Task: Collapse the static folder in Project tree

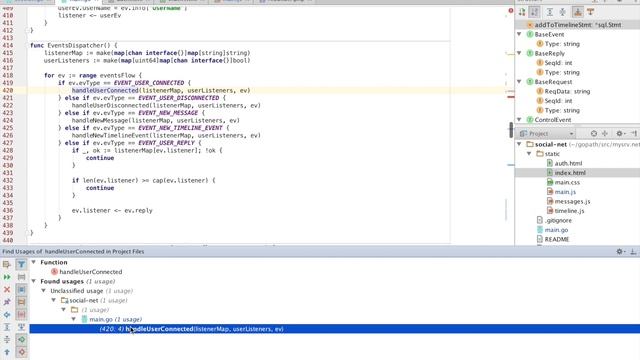Action: point(529,154)
